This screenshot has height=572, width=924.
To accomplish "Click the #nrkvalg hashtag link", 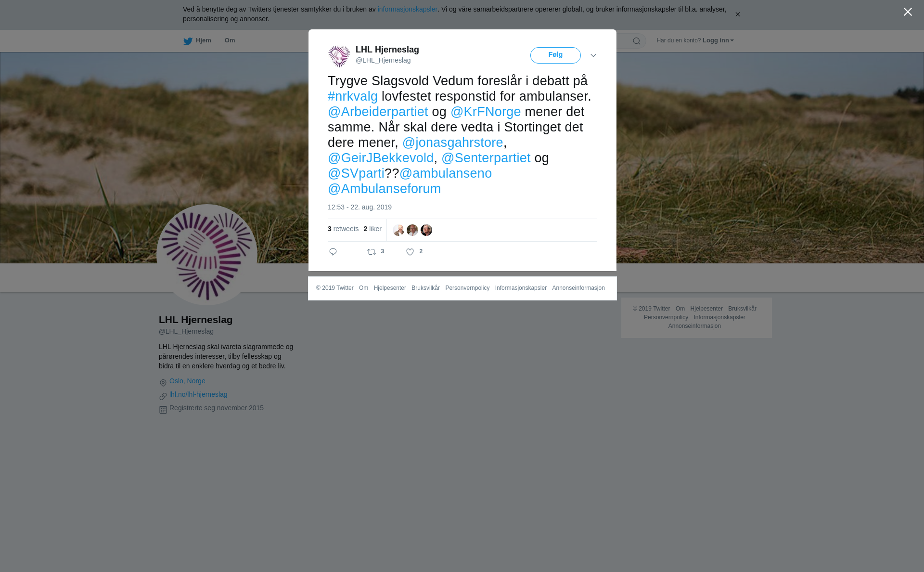I will tap(353, 96).
